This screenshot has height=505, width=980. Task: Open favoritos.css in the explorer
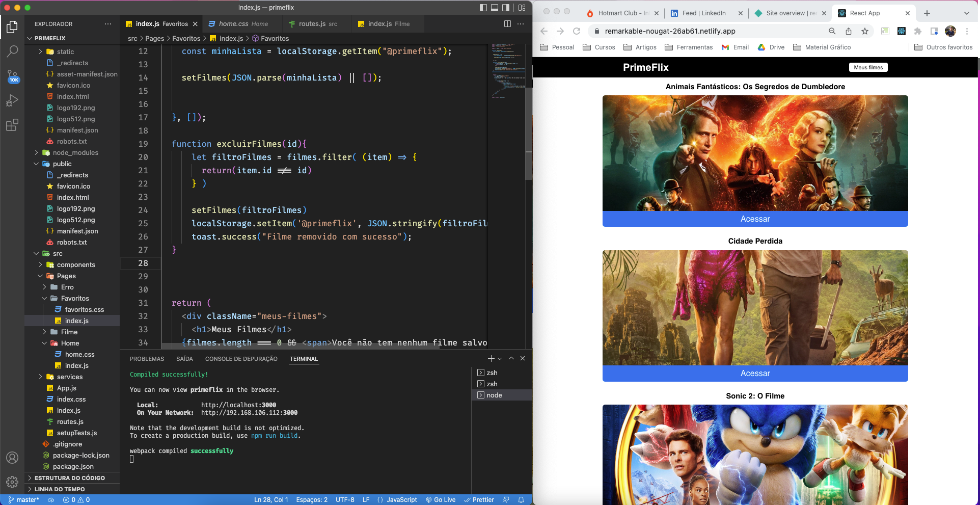tap(72, 309)
